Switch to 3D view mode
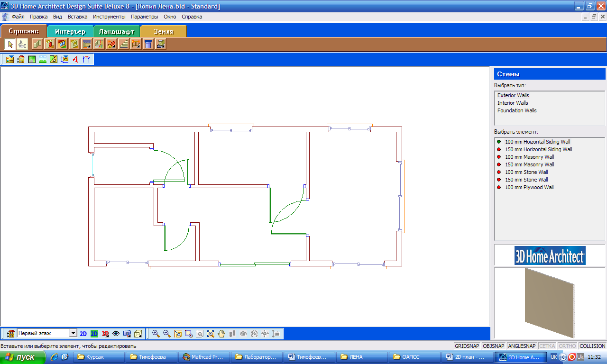607x364 pixels. tap(105, 334)
